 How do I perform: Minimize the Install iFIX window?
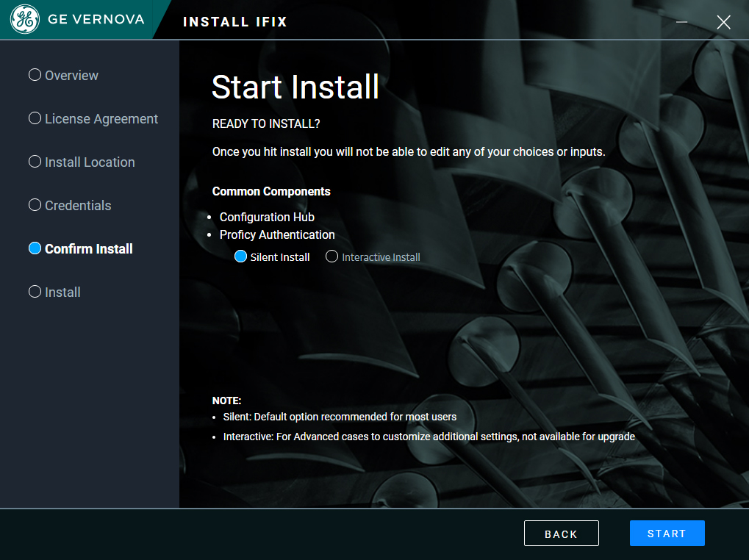[681, 22]
